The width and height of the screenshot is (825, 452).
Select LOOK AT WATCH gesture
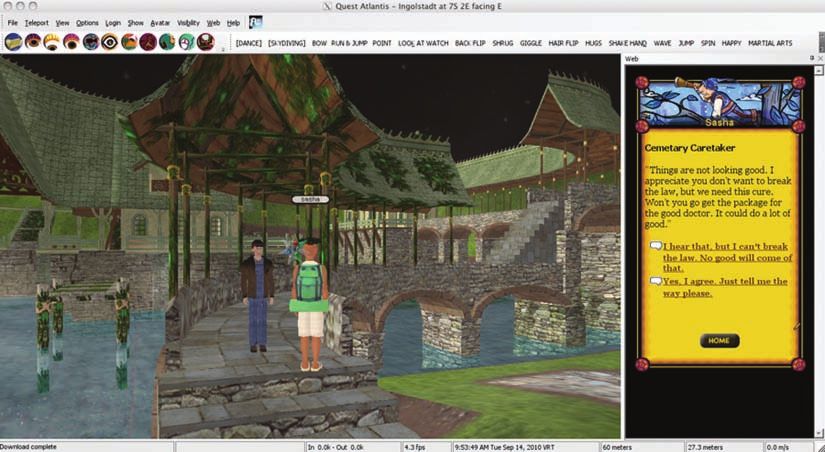423,43
